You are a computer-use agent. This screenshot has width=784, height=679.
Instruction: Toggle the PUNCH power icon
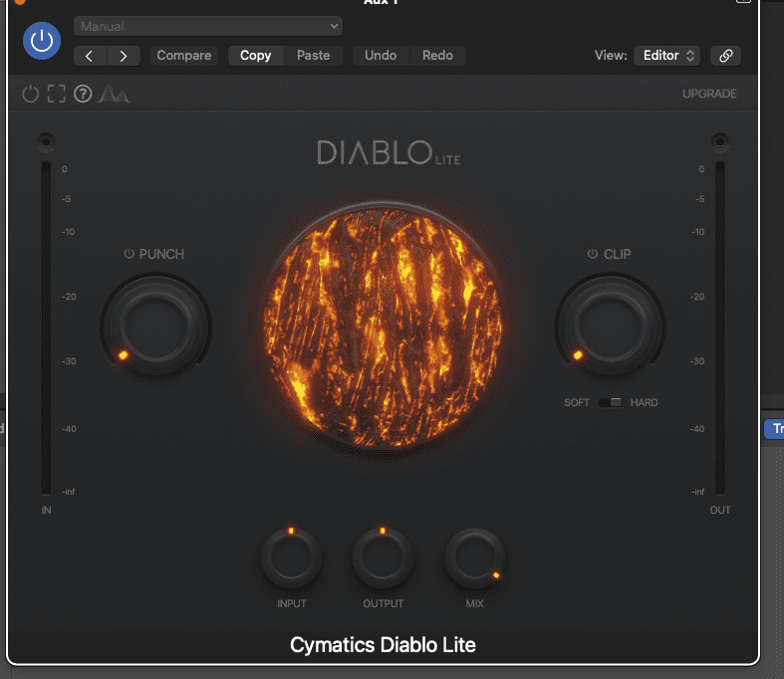pyautogui.click(x=129, y=254)
